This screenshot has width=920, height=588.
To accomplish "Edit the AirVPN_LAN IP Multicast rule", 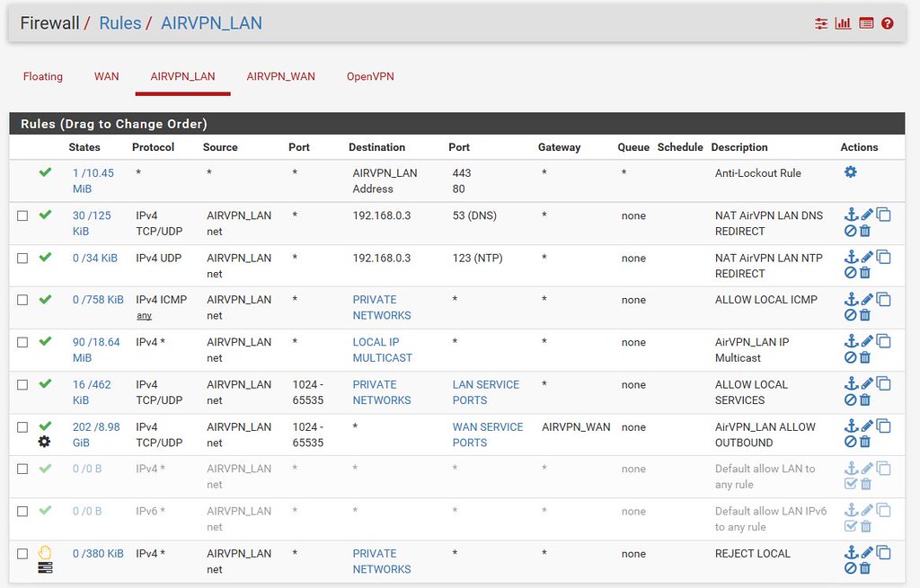I will (x=867, y=341).
